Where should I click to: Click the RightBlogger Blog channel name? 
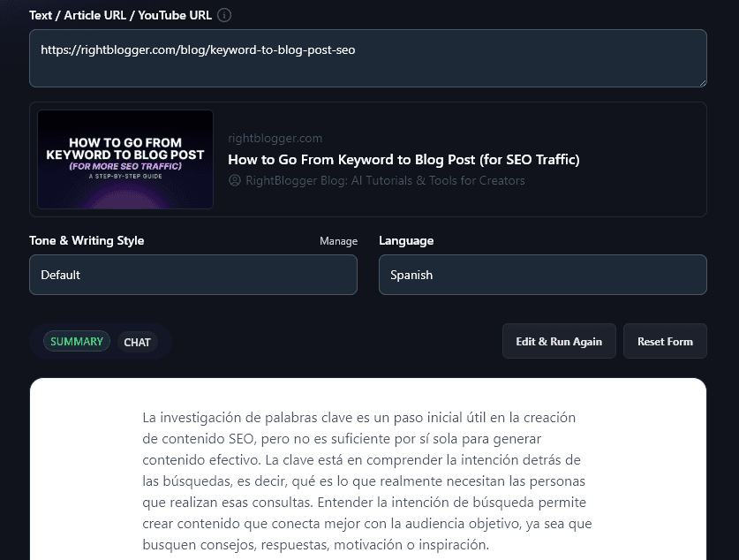point(384,180)
